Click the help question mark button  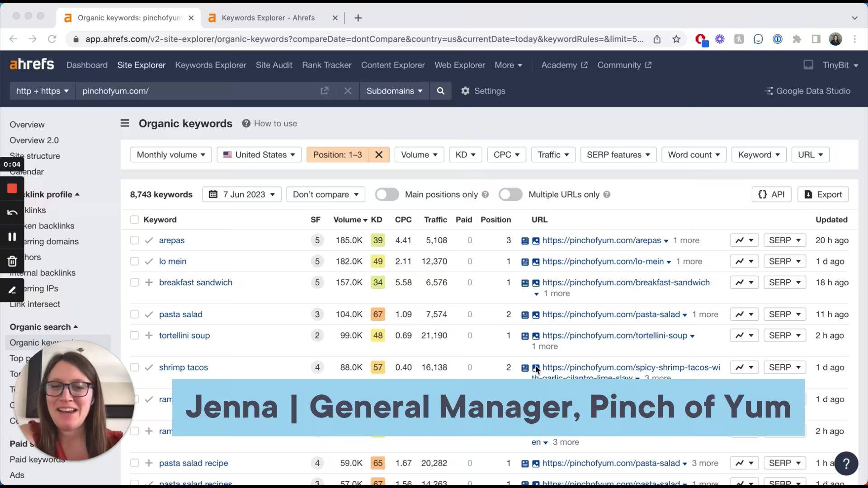(x=846, y=464)
